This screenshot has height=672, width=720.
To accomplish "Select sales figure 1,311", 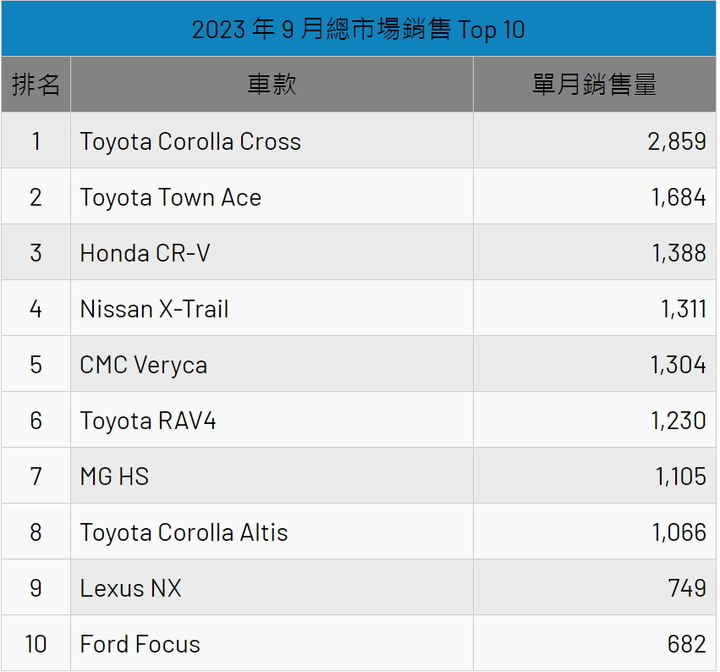I will (x=683, y=309).
